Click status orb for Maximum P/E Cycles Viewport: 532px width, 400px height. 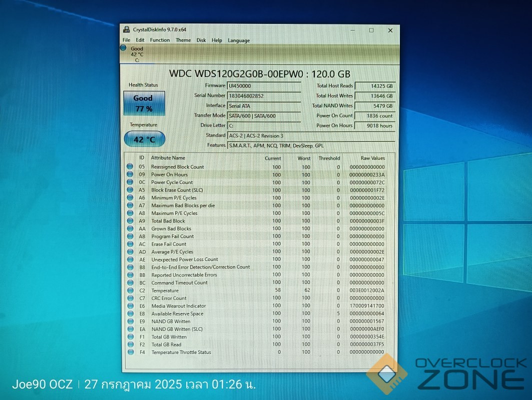(x=130, y=213)
